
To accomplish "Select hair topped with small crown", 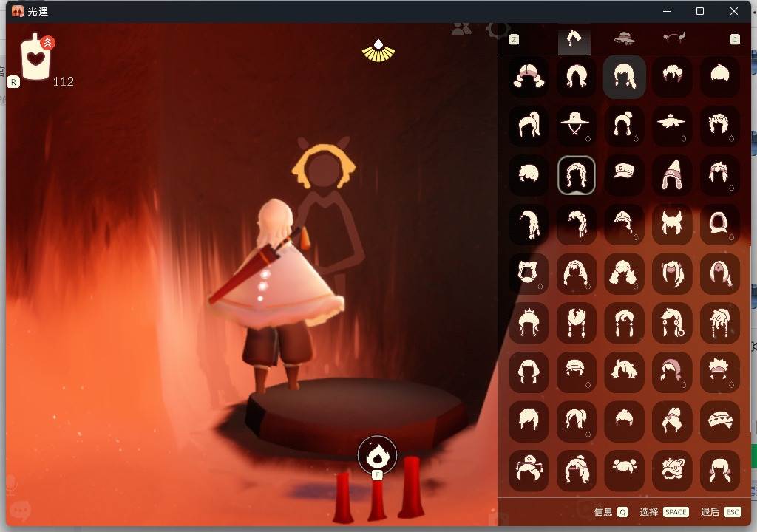I will [529, 322].
